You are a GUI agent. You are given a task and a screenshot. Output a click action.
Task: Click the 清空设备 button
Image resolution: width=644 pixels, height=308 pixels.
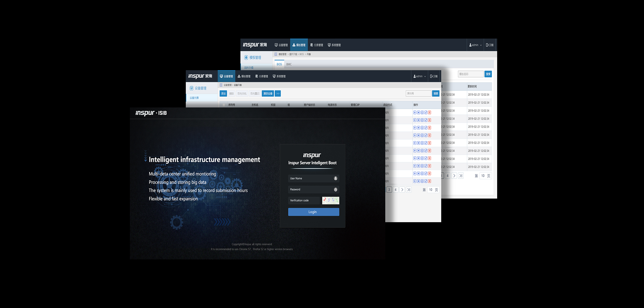tap(268, 93)
